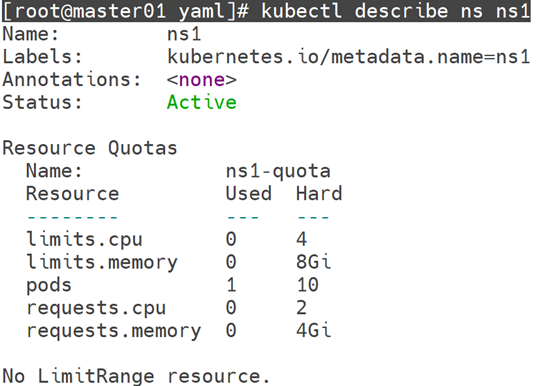Image resolution: width=547 pixels, height=386 pixels.
Task: Click the Resource column header
Action: (73, 194)
